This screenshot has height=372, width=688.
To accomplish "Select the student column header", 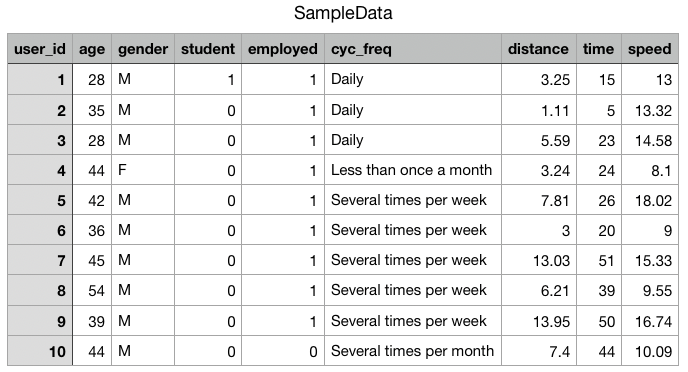I will [x=208, y=49].
